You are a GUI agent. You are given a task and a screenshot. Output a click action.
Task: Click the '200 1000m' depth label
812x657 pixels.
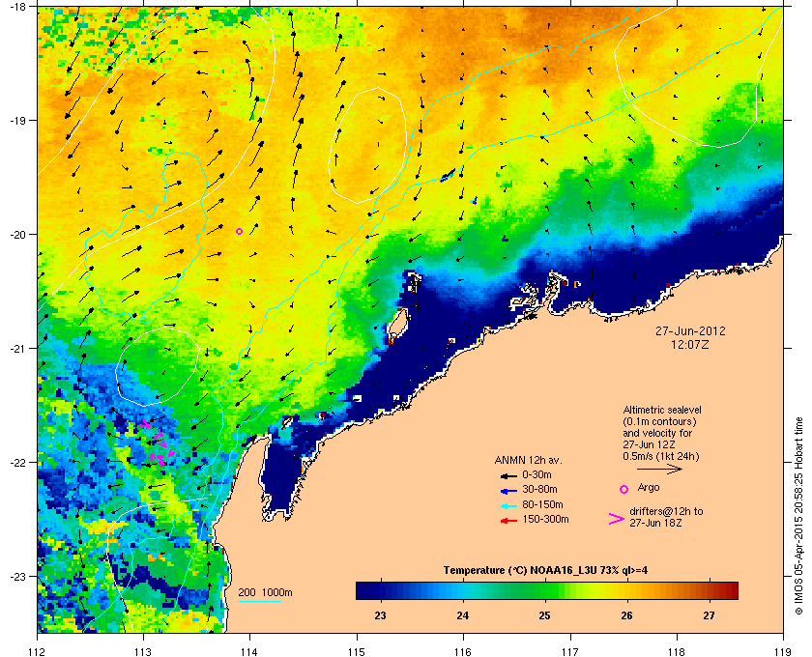(265, 593)
